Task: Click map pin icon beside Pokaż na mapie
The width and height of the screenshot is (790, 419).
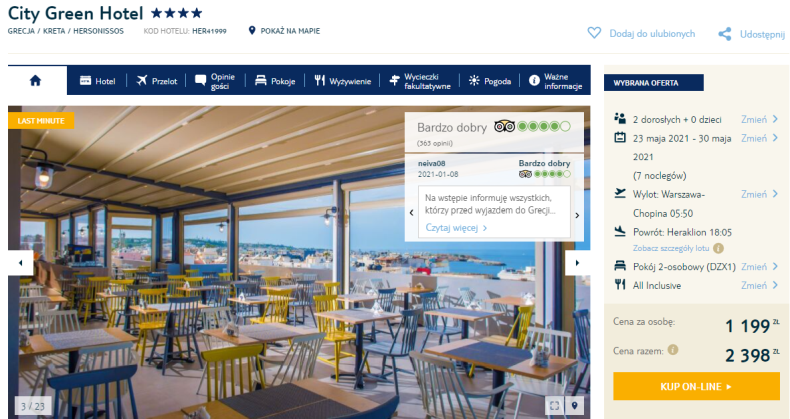Action: click(252, 31)
